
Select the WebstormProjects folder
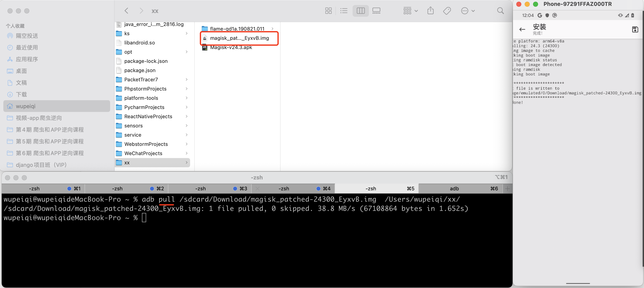(x=152, y=144)
